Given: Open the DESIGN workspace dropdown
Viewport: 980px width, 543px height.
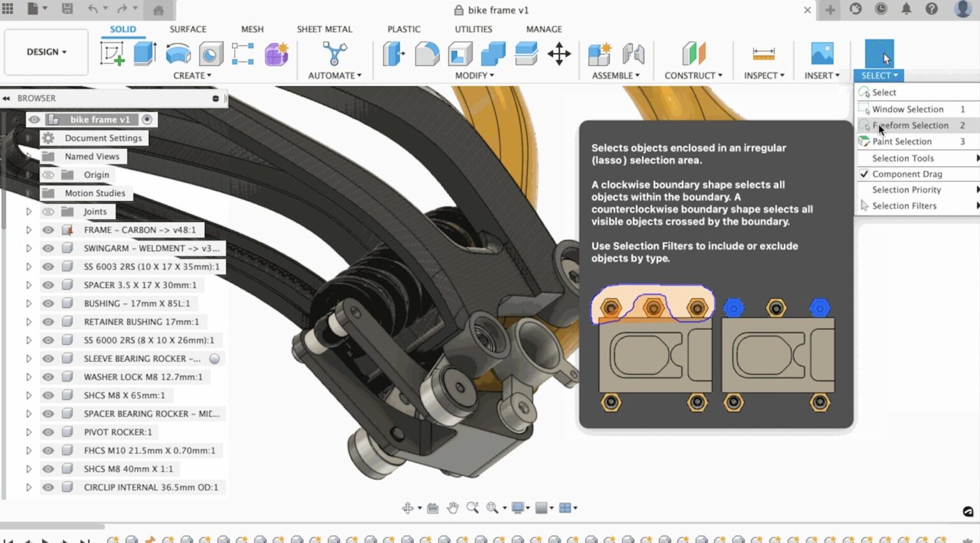Looking at the screenshot, I should pos(45,52).
